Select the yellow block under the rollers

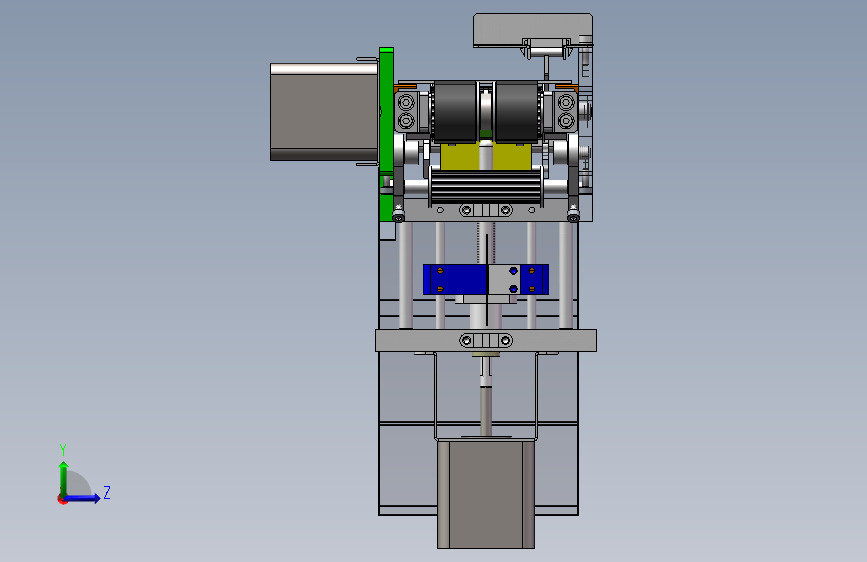click(486, 156)
